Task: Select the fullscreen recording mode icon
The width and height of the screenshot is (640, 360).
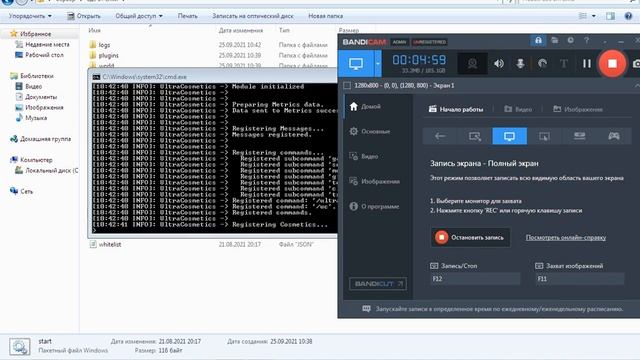Action: coord(509,136)
